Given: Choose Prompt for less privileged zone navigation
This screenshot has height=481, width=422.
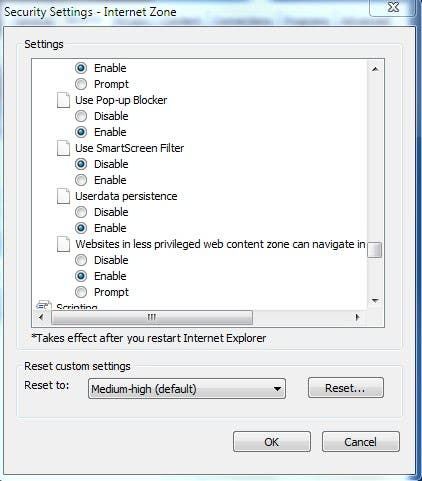Looking at the screenshot, I should pos(81,292).
